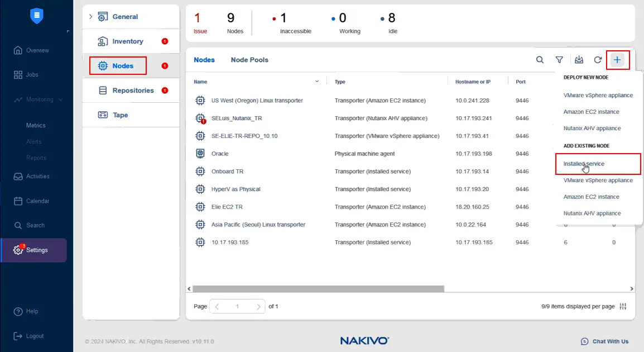Open US West (Oregon) Linux transporter node
644x352 pixels.
(257, 101)
